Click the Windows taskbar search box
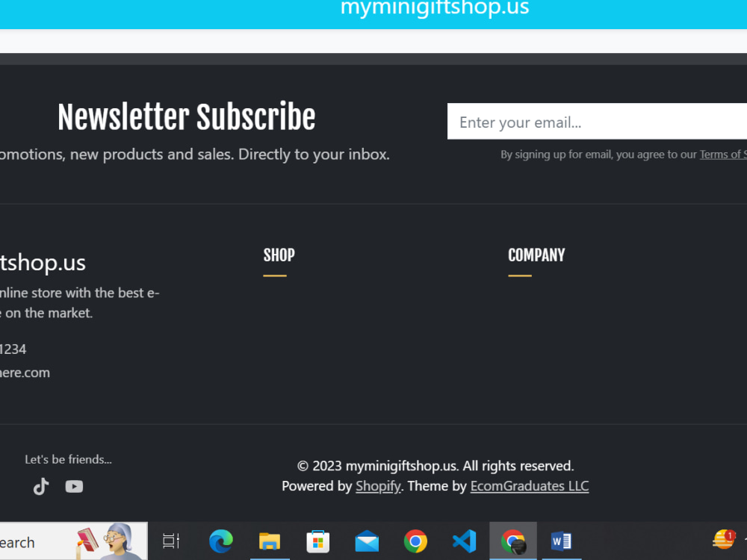Screen dimensions: 747x560 point(74,541)
